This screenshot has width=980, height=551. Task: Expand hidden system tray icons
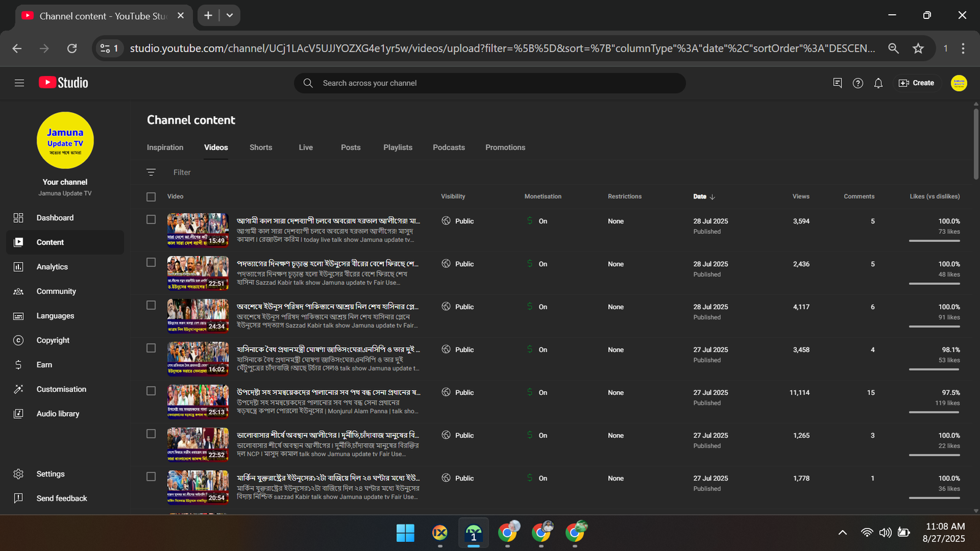(x=843, y=533)
